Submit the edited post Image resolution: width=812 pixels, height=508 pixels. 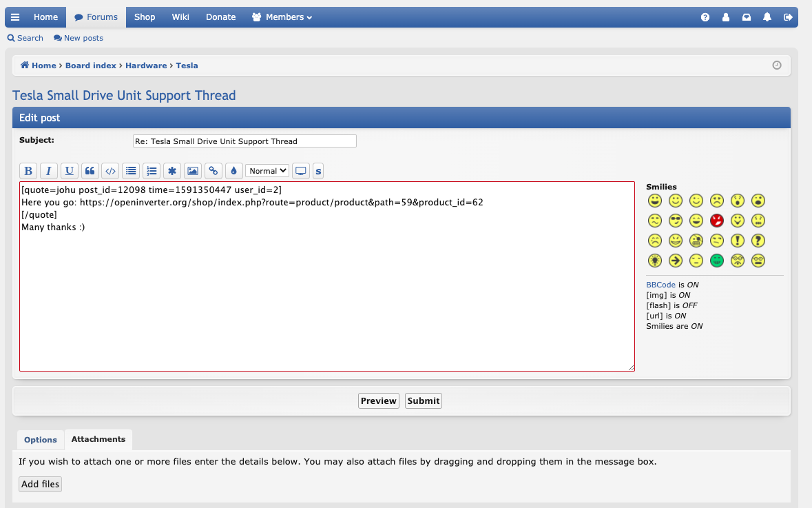423,400
